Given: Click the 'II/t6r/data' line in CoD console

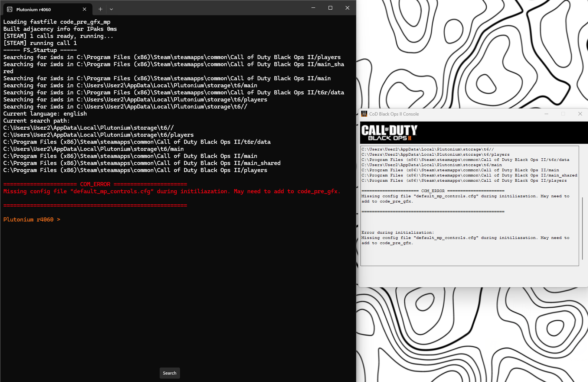Looking at the screenshot, I should click(x=465, y=160).
